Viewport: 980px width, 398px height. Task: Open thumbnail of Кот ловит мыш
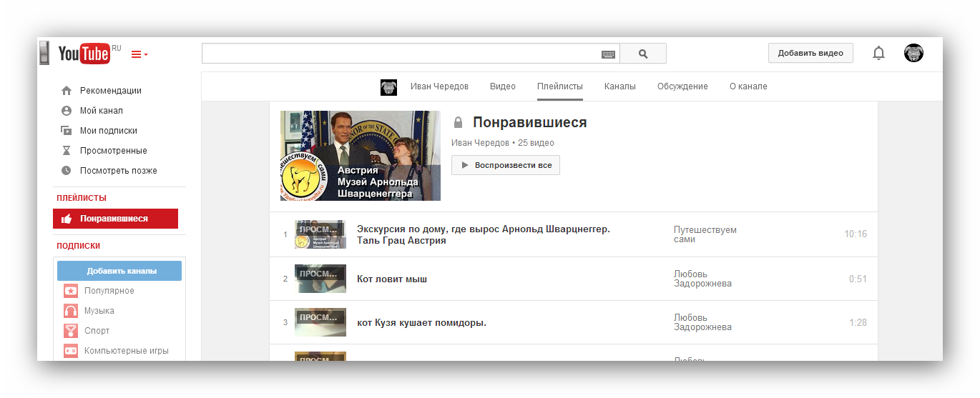click(320, 279)
